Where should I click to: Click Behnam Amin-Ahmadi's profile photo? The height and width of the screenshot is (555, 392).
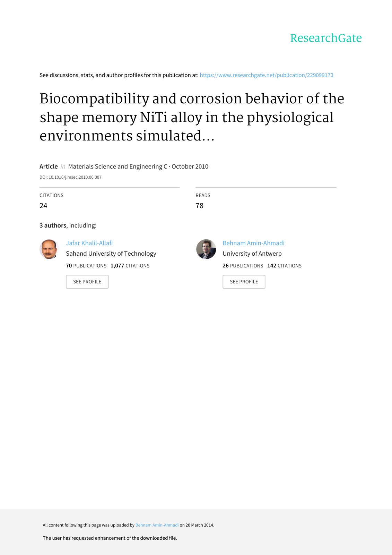click(x=206, y=249)
